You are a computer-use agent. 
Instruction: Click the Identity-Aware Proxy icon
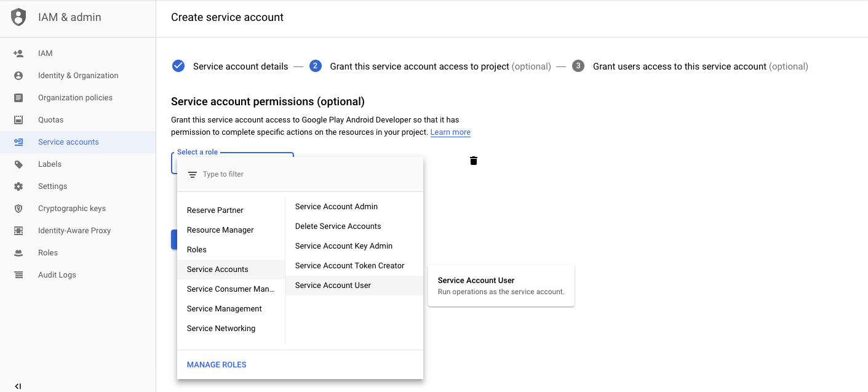click(18, 231)
